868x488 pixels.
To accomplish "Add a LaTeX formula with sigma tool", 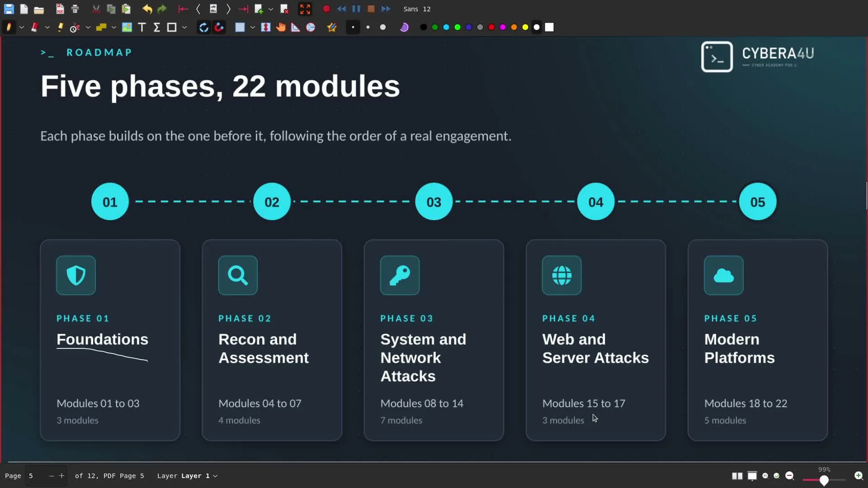I will [x=157, y=28].
